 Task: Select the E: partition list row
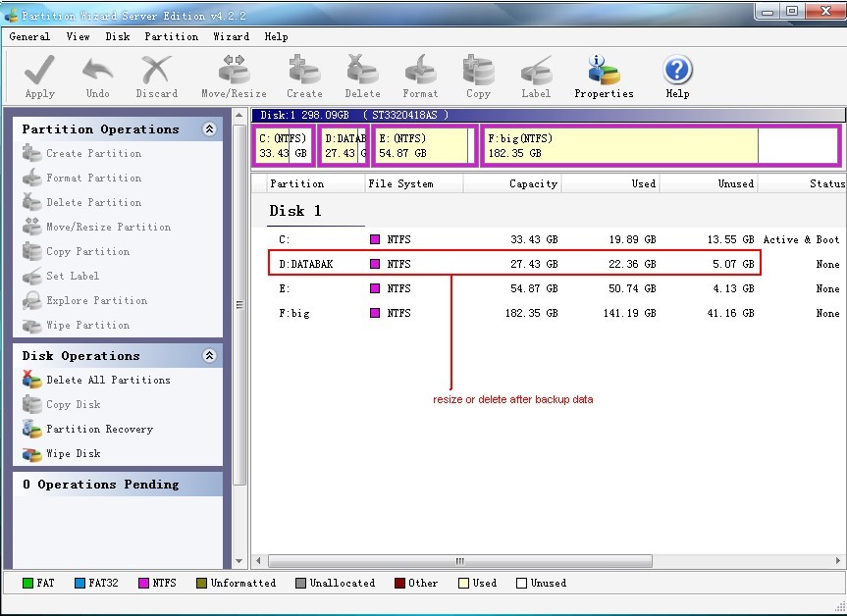pyautogui.click(x=556, y=288)
